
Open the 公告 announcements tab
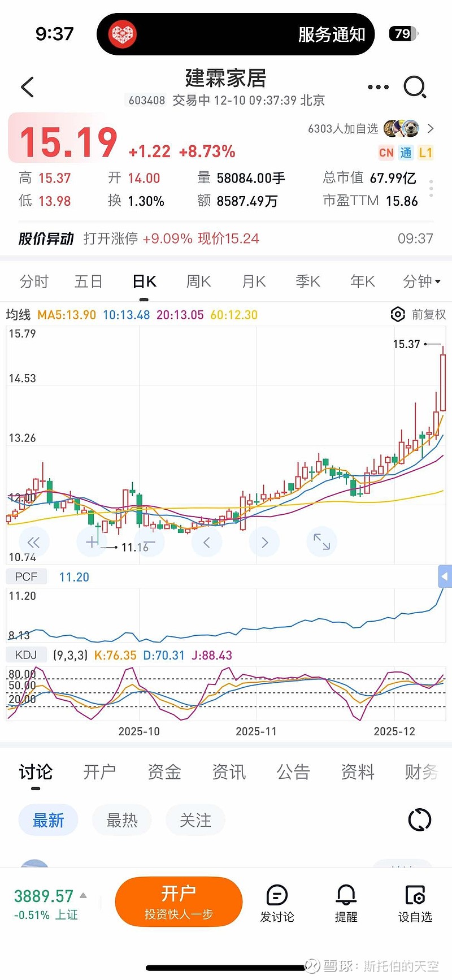[293, 772]
